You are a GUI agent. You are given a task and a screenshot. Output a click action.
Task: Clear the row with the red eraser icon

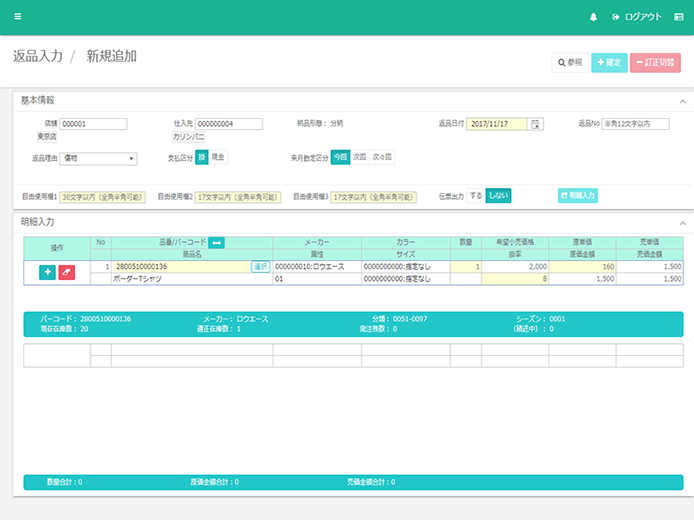(67, 272)
